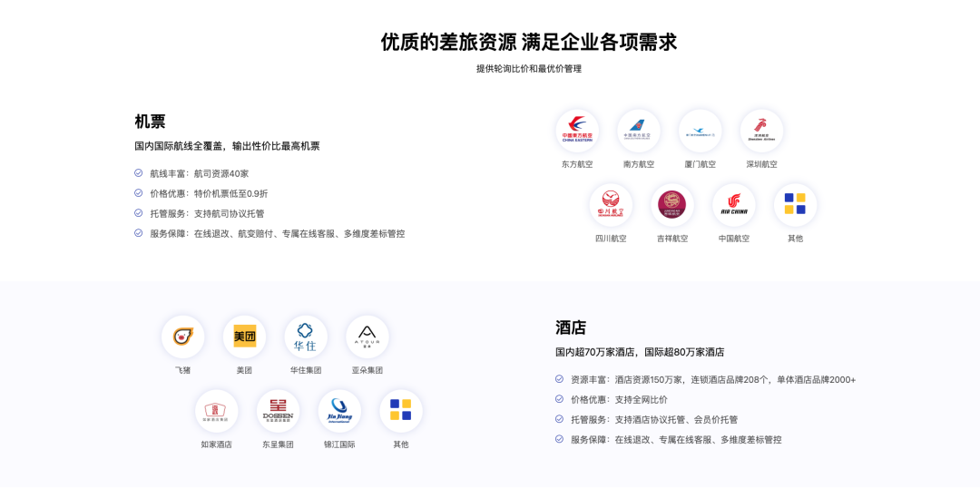Click the 机票 section heading
Viewport: 980px width, 498px height.
150,122
